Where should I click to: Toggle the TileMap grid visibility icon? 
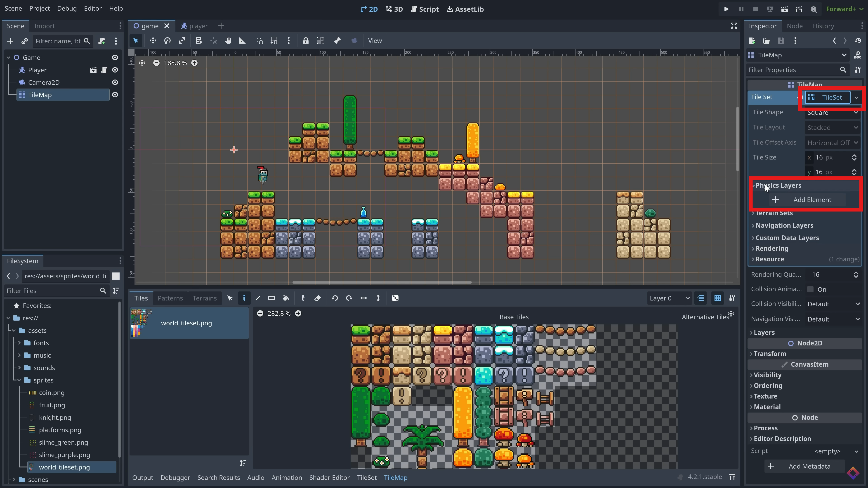[x=717, y=298]
